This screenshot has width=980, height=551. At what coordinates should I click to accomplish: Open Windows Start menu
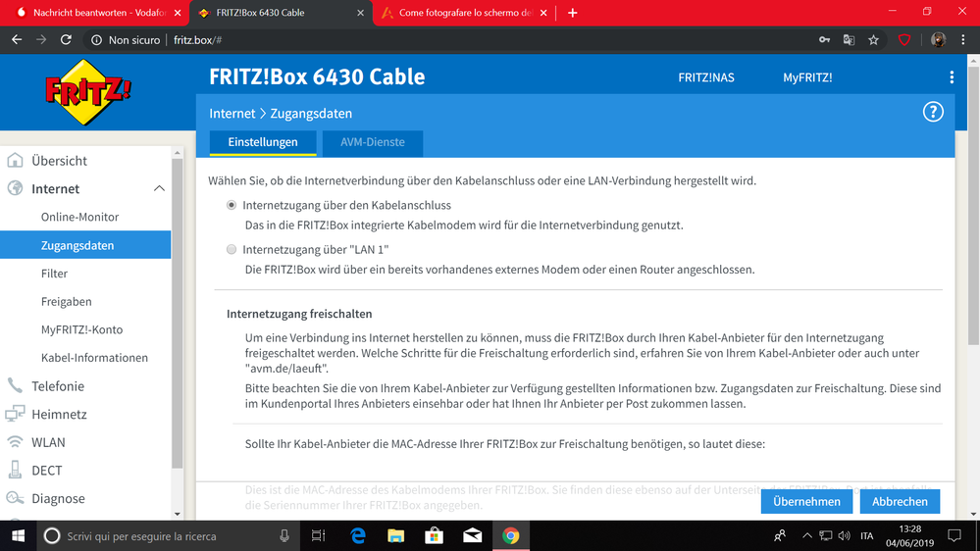point(18,536)
